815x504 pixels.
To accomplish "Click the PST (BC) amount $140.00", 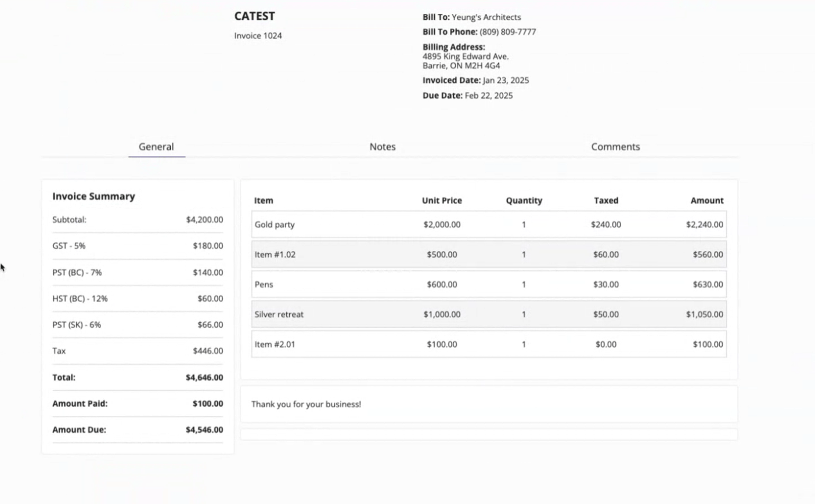I will pyautogui.click(x=208, y=272).
